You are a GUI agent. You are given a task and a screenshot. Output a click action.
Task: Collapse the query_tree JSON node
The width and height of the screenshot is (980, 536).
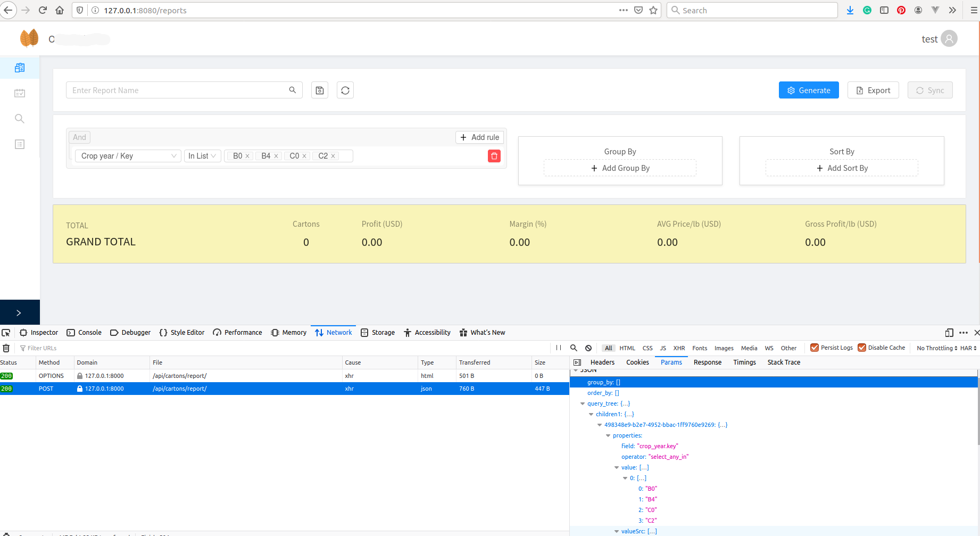tap(583, 403)
